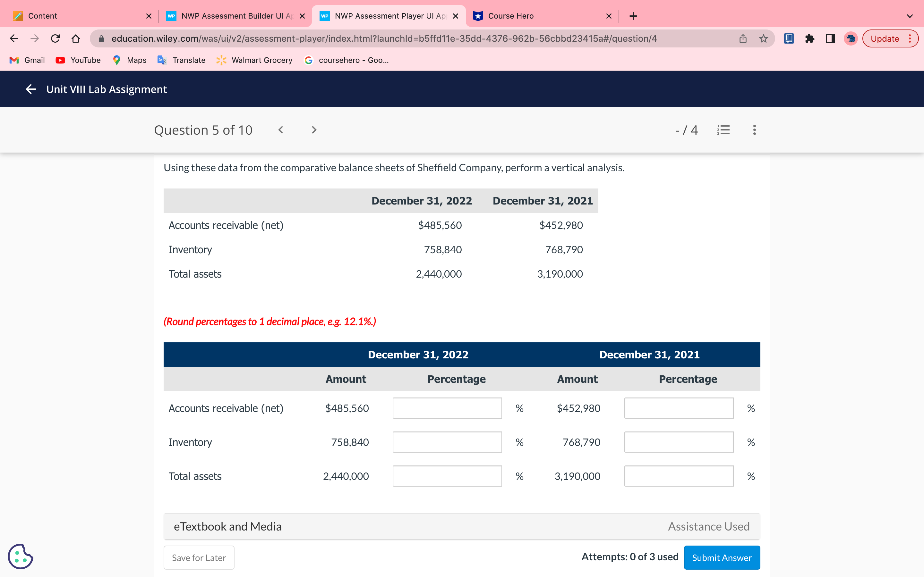
Task: Open the Walmart Grocery bookmark
Action: [x=254, y=60]
